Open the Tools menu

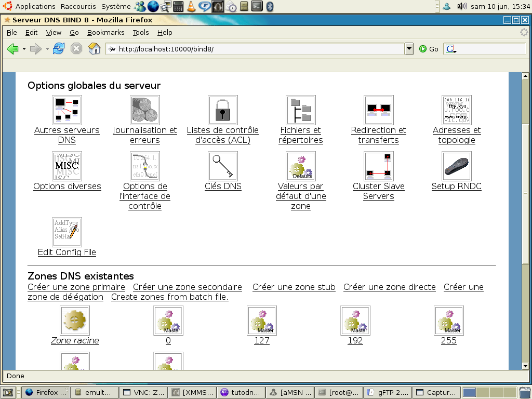[141, 33]
